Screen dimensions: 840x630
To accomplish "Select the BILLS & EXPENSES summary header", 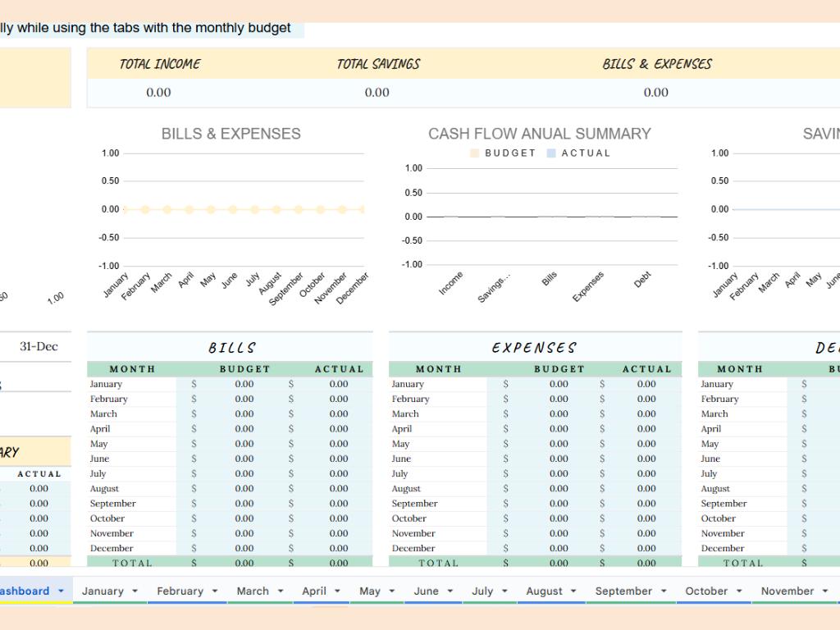I will coord(657,64).
